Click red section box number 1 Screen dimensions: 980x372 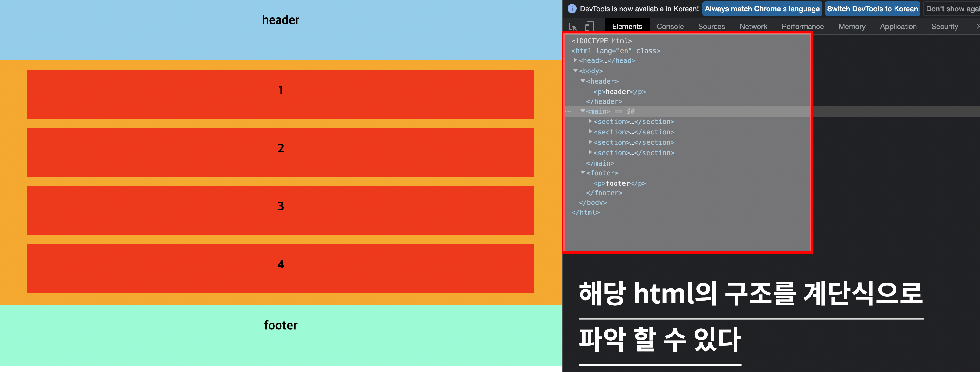click(x=281, y=94)
